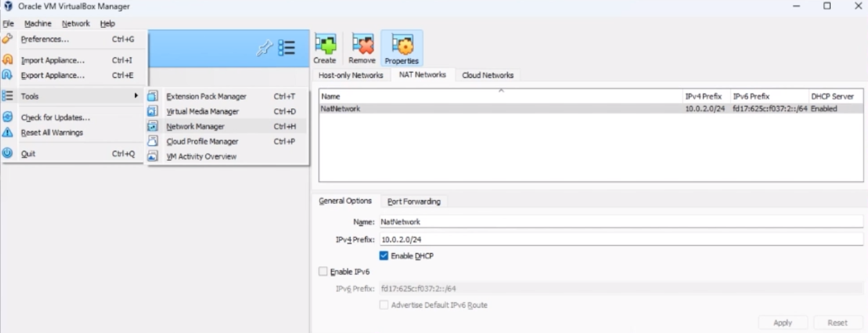Click the VM Activity Overview icon
The height and width of the screenshot is (333, 868).
click(154, 156)
